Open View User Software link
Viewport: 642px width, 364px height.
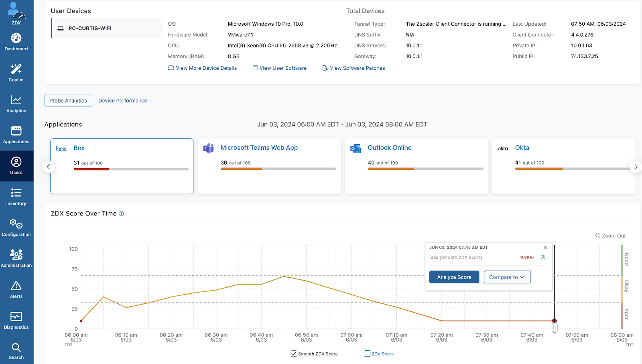tap(280, 68)
